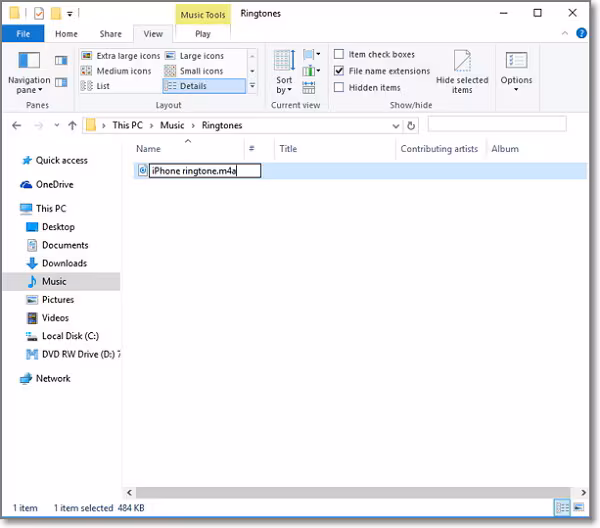The width and height of the screenshot is (600, 528).
Task: Go forward with the forward arrow
Action: [x=38, y=125]
